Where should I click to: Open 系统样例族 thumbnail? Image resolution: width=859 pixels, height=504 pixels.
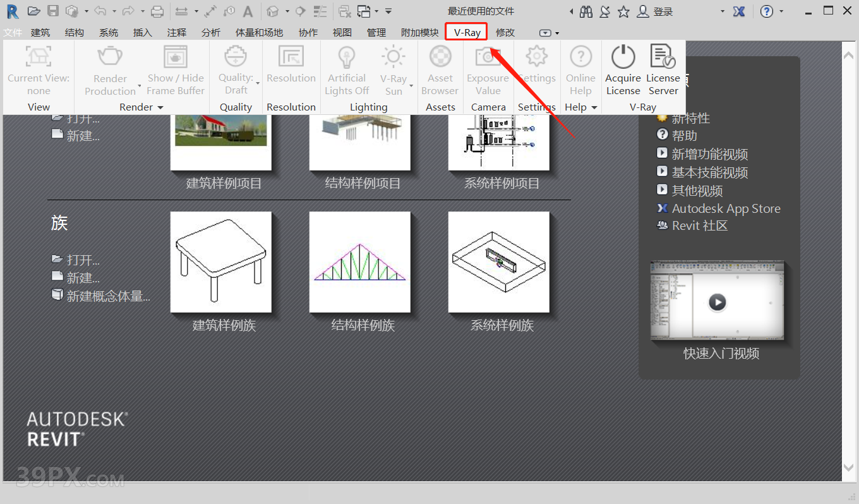point(499,261)
